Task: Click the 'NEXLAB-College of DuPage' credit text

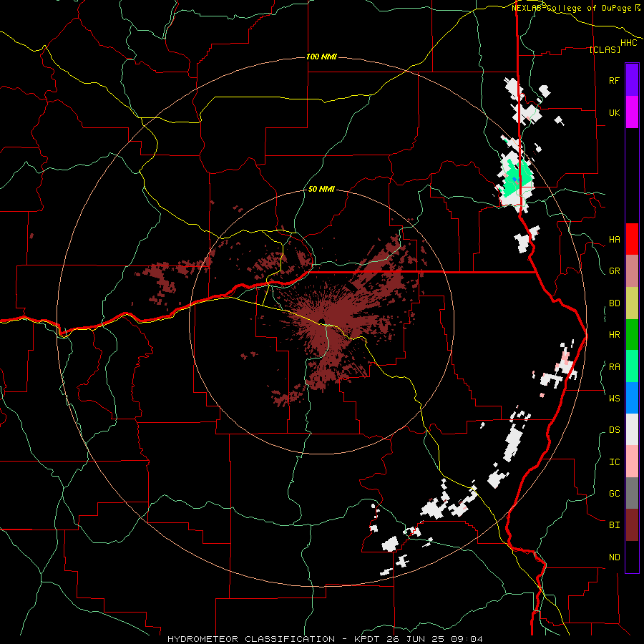Action: click(x=571, y=8)
